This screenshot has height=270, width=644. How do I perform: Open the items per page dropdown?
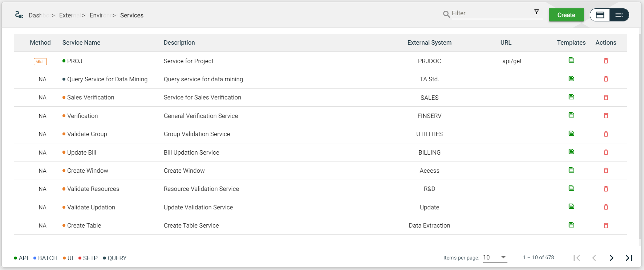click(x=495, y=257)
